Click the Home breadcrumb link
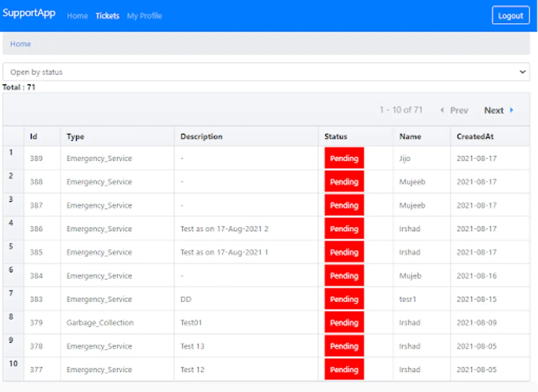 pyautogui.click(x=20, y=44)
